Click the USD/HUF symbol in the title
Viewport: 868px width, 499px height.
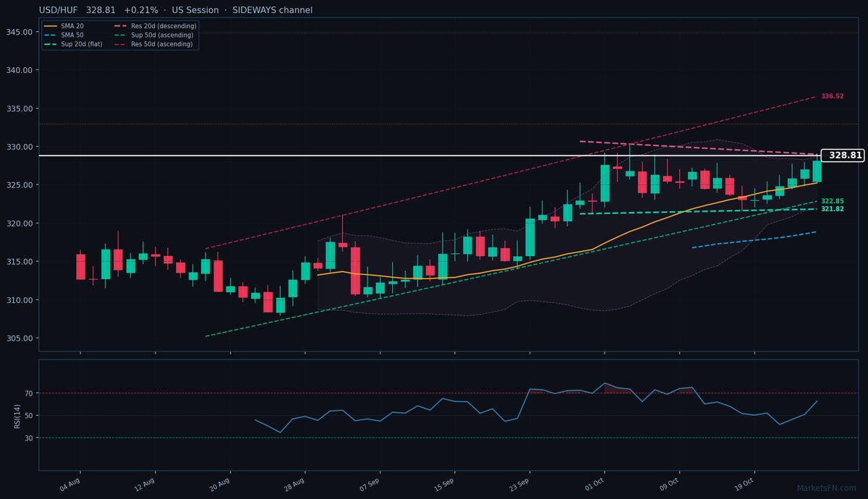click(59, 10)
